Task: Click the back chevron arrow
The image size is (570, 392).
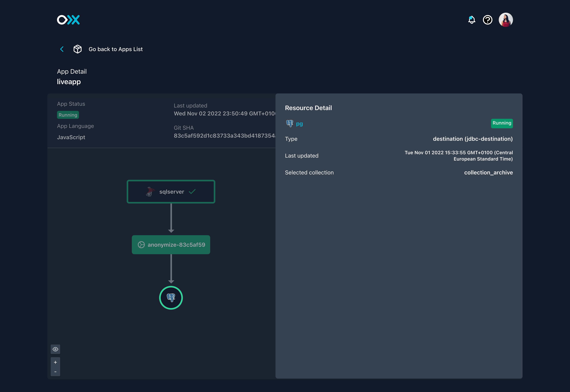Action: (x=62, y=49)
